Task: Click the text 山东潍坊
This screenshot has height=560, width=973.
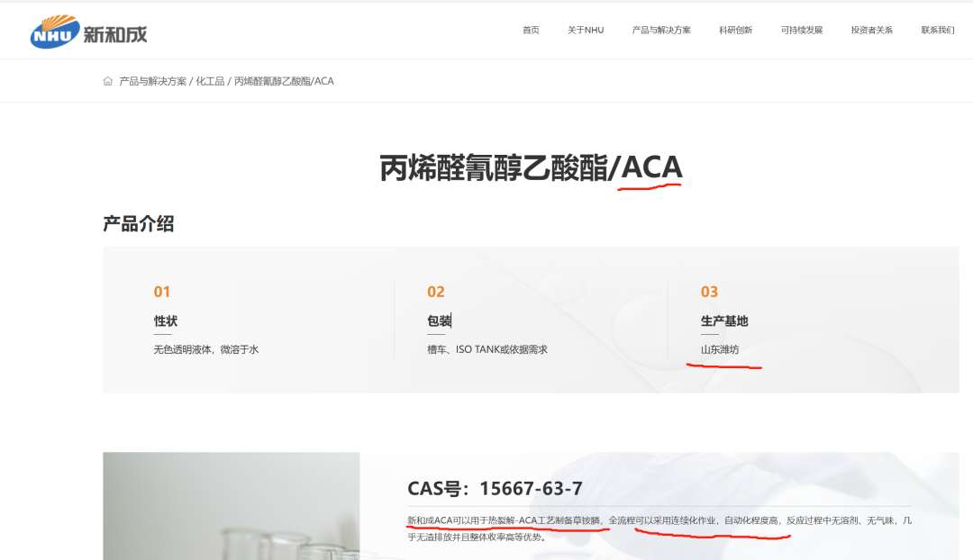Action: click(720, 349)
